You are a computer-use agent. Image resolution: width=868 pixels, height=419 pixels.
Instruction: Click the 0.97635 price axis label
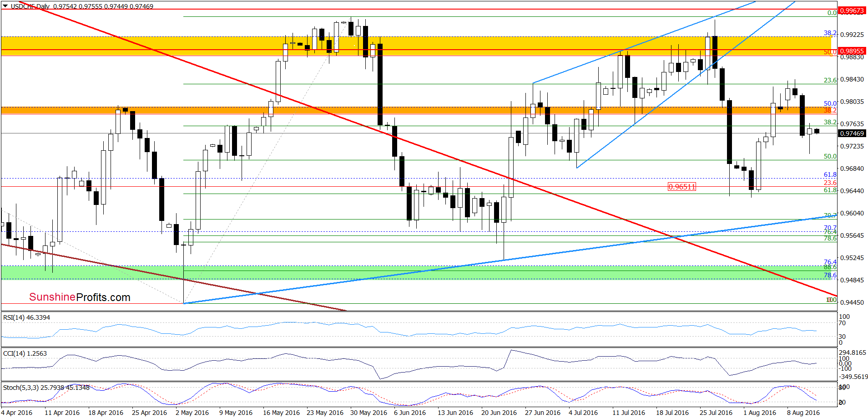coord(852,124)
